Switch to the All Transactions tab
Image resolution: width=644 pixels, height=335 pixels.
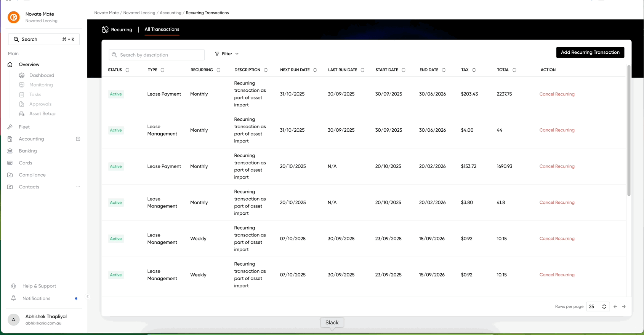pos(162,29)
